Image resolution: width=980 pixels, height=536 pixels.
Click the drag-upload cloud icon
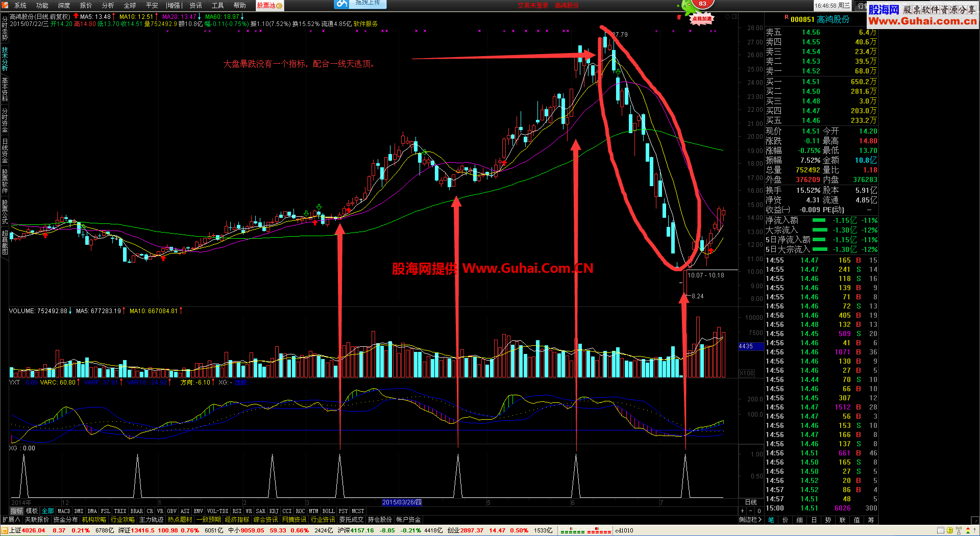click(x=342, y=4)
